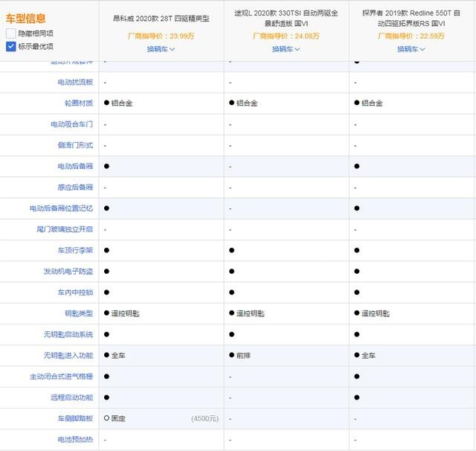The width and height of the screenshot is (476, 451).
Task: Select 厂商指导价 22.59万 price text
Action: pos(411,36)
